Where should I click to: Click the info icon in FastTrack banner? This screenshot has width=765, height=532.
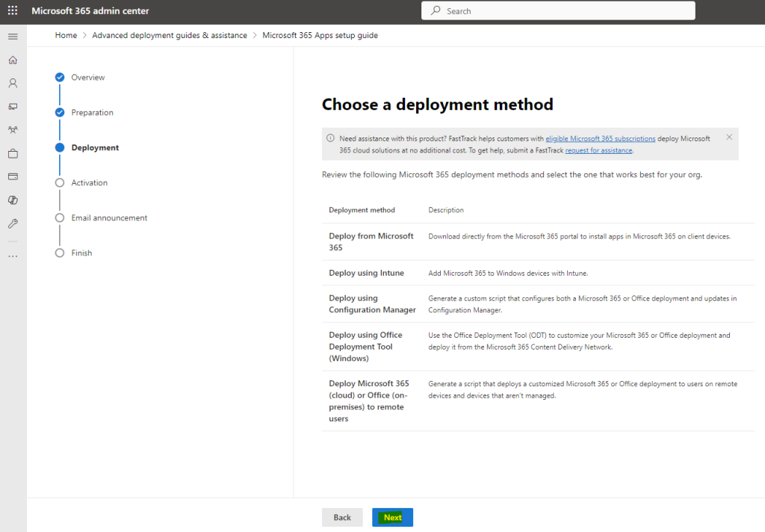(x=330, y=138)
